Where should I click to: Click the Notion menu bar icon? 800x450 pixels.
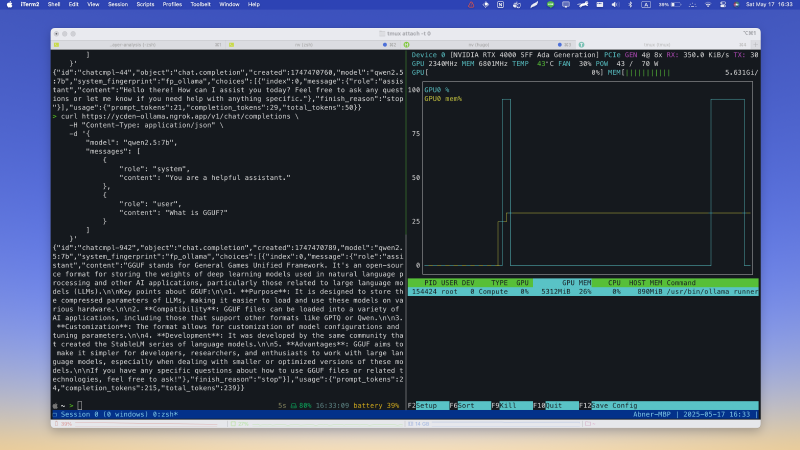500,5
